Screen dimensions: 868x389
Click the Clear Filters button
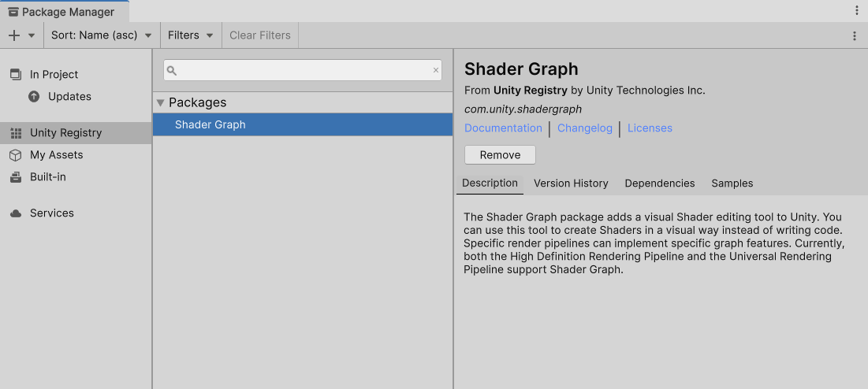pos(260,35)
